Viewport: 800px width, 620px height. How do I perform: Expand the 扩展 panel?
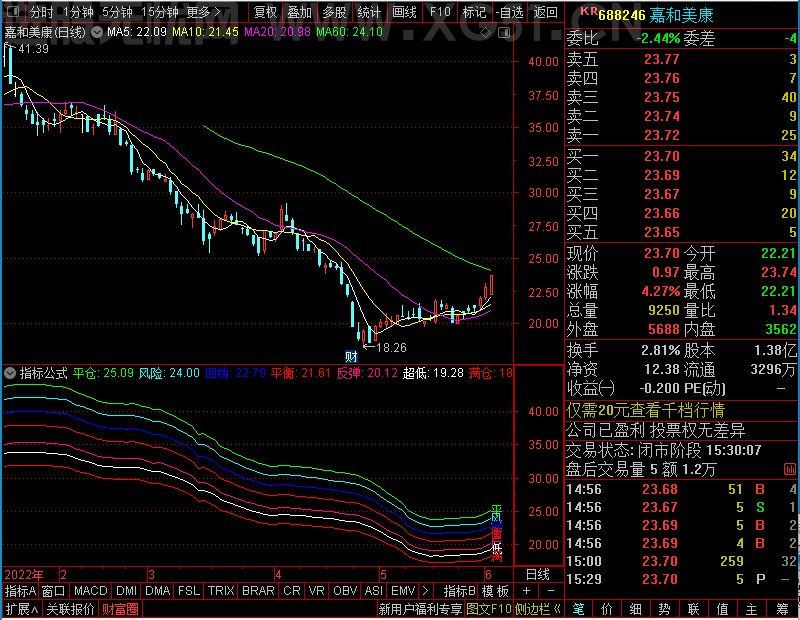[x=22, y=609]
